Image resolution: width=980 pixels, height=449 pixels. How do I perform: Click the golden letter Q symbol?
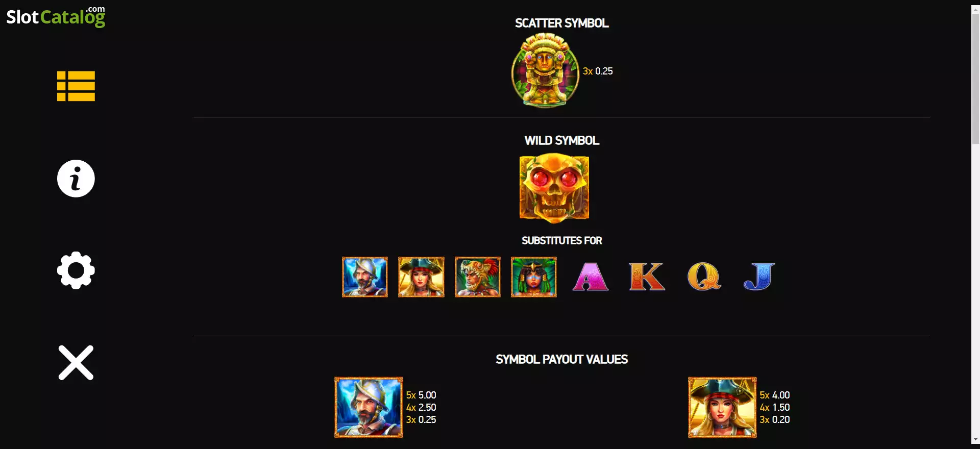704,277
